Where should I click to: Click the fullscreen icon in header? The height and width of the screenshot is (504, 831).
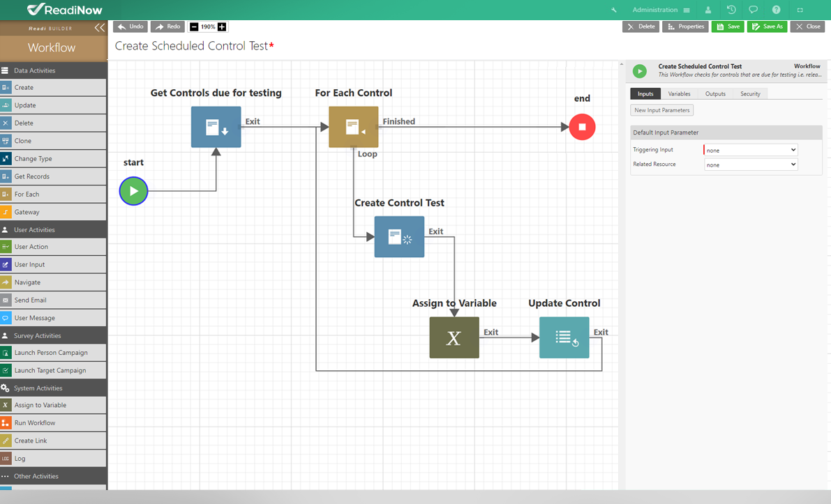(x=800, y=10)
